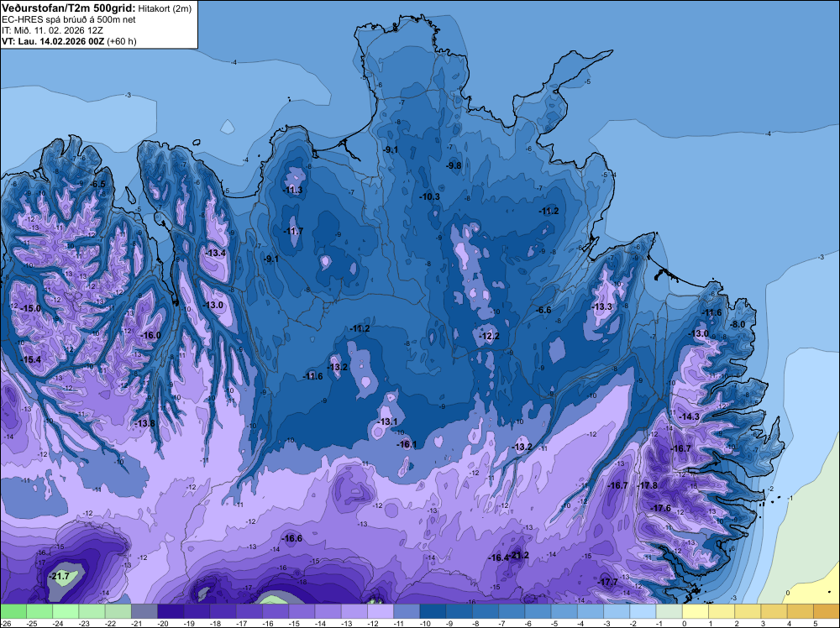Viewport: 840px width, 628px height.
Task: Click the -13.4 temperature value on the map
Action: (x=215, y=254)
